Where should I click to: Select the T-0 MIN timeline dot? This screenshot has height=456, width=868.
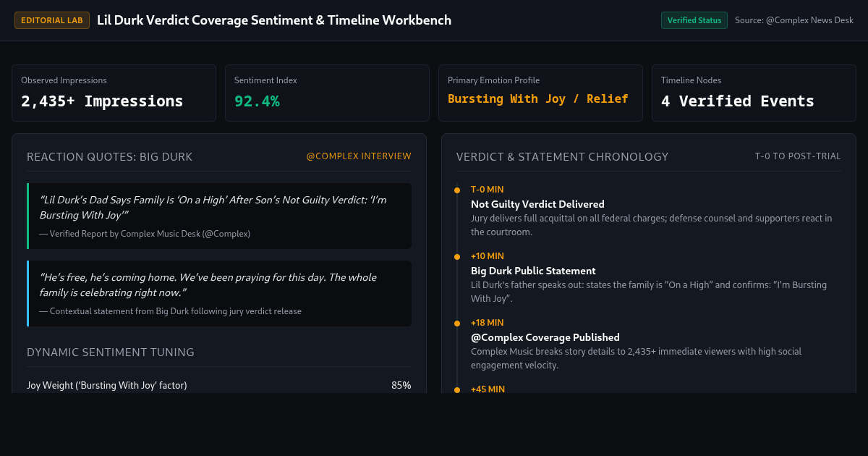click(457, 190)
